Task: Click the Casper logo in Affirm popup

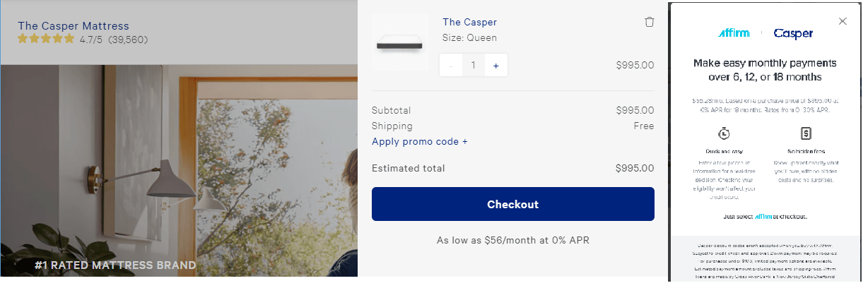Action: click(793, 33)
